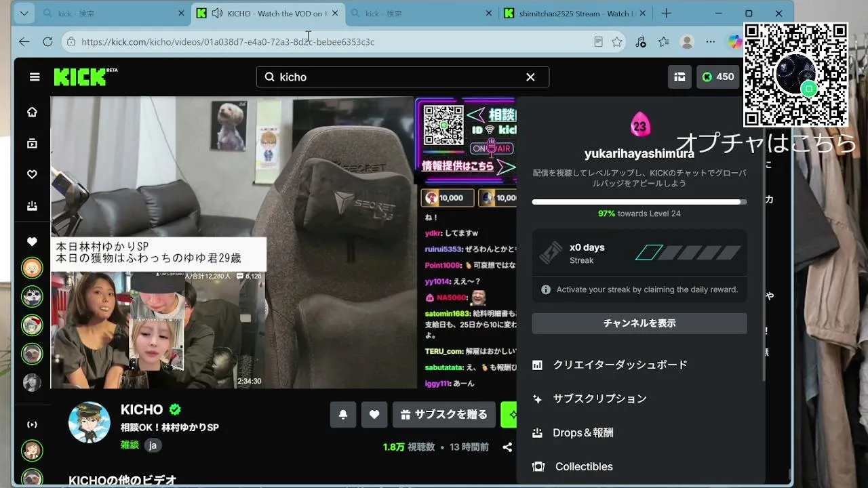Open the reader view icon in address bar
Image resolution: width=868 pixels, height=488 pixels.
(x=598, y=42)
